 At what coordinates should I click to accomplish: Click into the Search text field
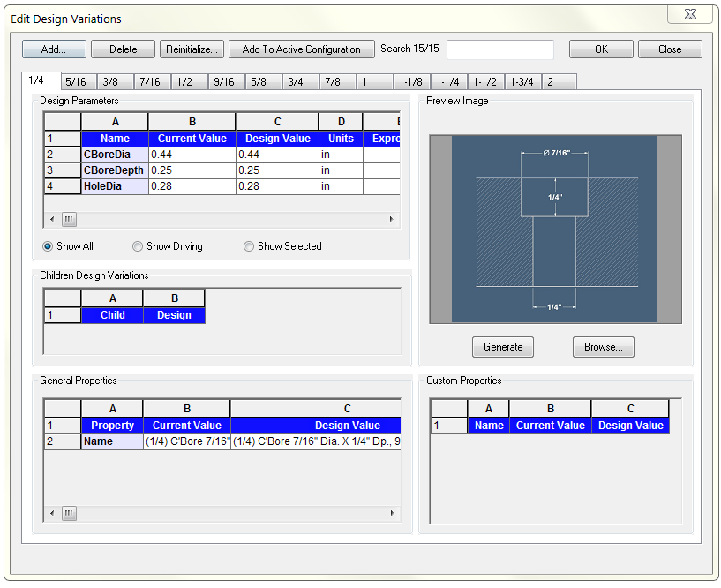(x=500, y=49)
